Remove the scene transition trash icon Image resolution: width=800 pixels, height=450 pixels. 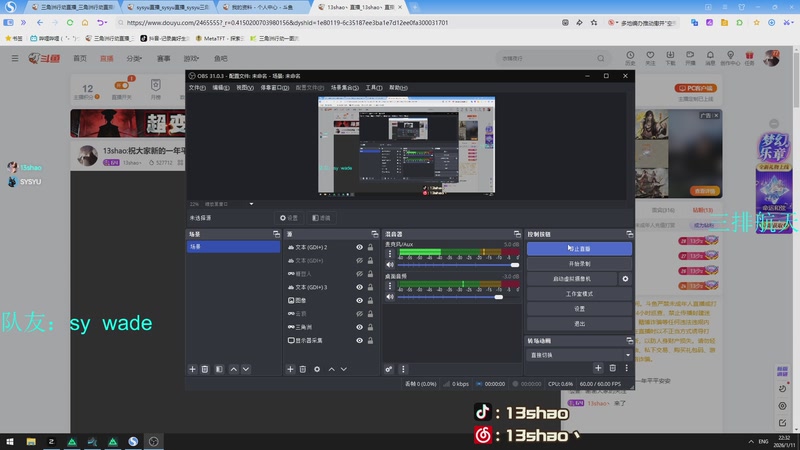click(x=613, y=368)
